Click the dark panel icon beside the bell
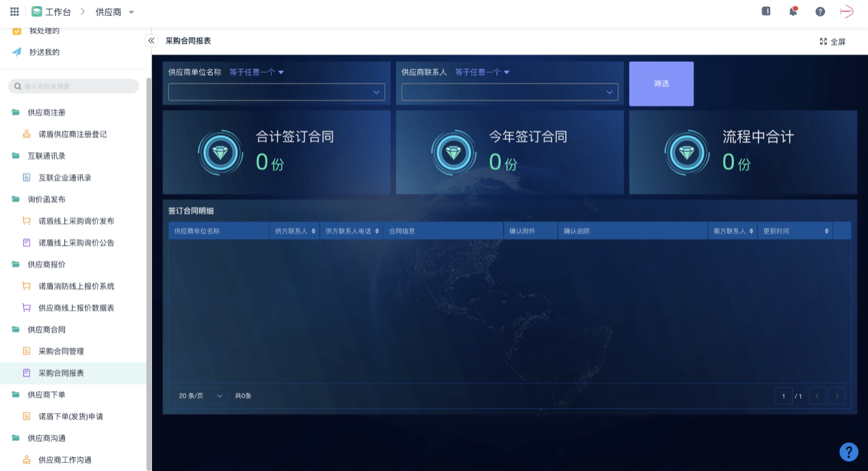Image resolution: width=868 pixels, height=471 pixels. pyautogui.click(x=766, y=12)
